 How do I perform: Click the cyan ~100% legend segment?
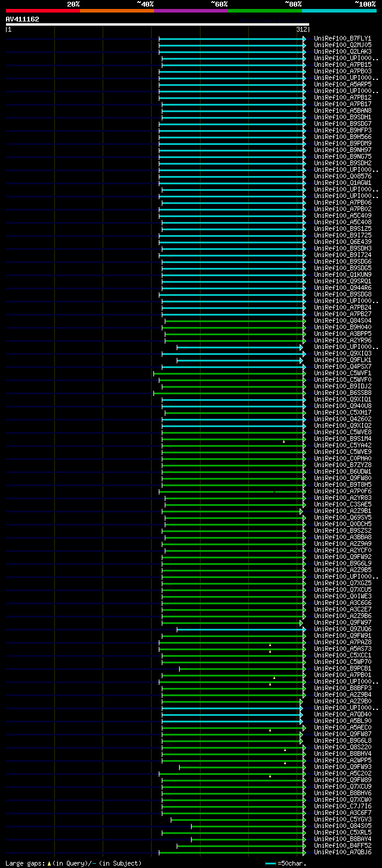(x=339, y=11)
